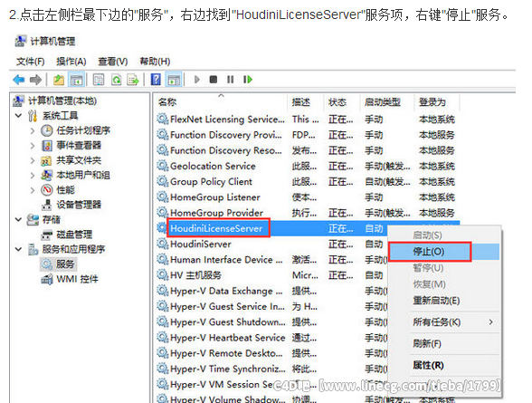Expand the 任务计划程序 tree node
This screenshot has width=532, height=403.
tap(33, 130)
